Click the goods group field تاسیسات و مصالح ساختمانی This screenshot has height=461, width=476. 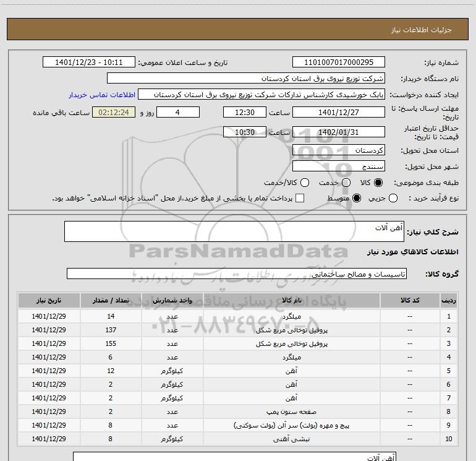[x=237, y=274]
